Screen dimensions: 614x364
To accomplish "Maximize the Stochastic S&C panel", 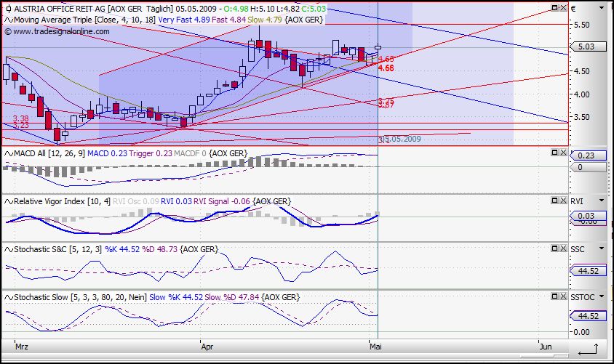I will [x=554, y=248].
